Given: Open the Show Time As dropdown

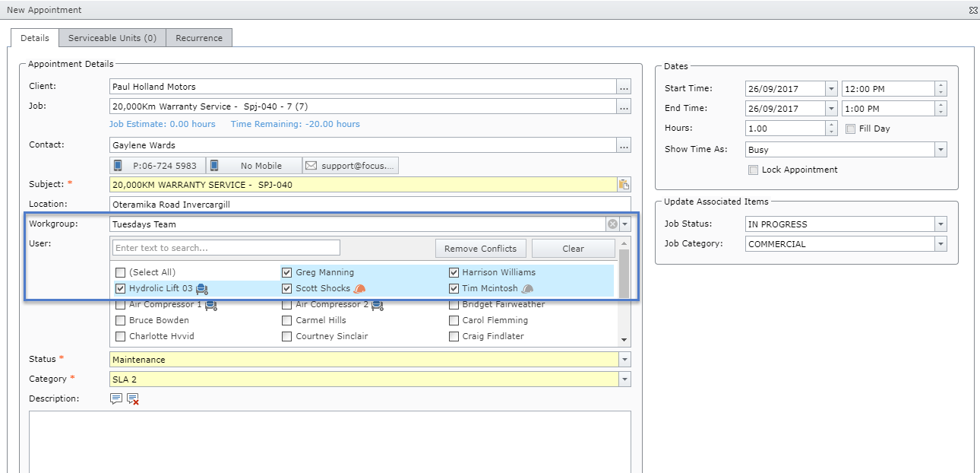Looking at the screenshot, I should point(940,151).
